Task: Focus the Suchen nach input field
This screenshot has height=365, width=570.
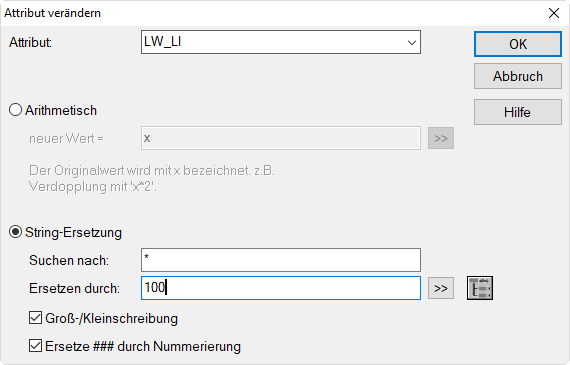Action: 281,260
